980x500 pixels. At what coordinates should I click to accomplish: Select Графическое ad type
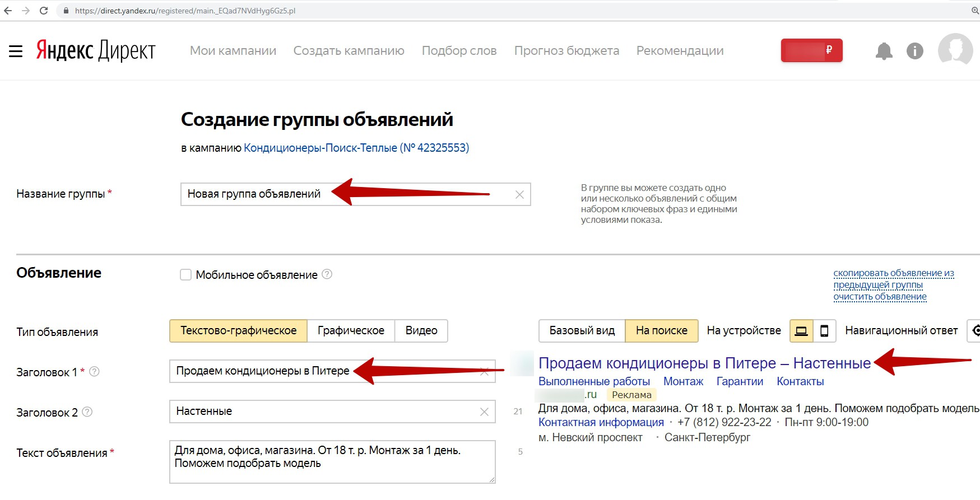tap(351, 331)
